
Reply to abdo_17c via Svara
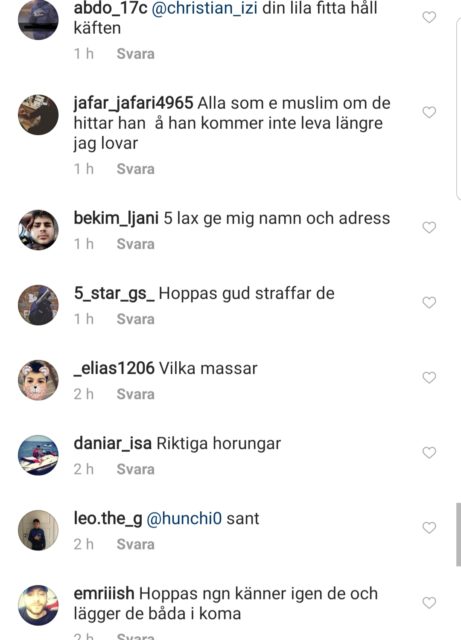136,54
